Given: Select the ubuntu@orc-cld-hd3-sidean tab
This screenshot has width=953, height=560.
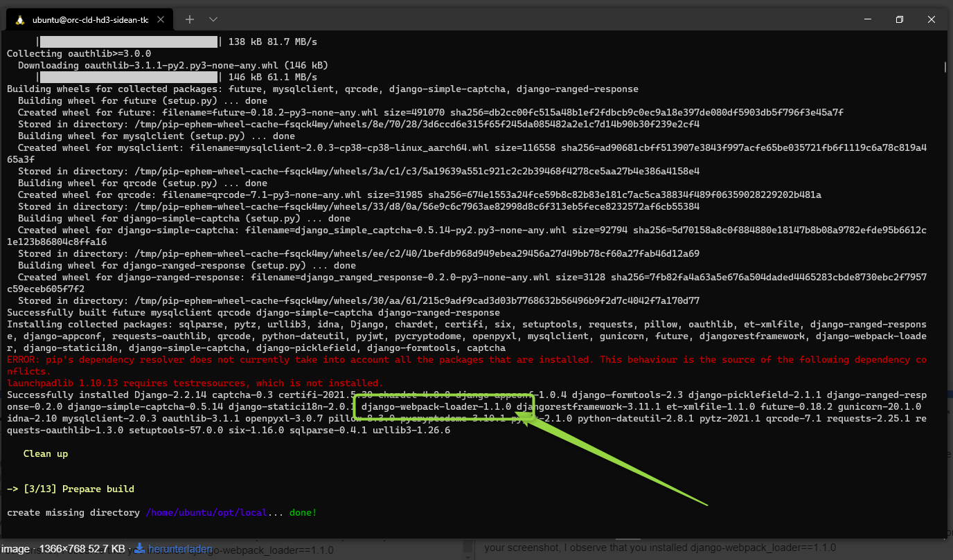Looking at the screenshot, I should click(90, 20).
